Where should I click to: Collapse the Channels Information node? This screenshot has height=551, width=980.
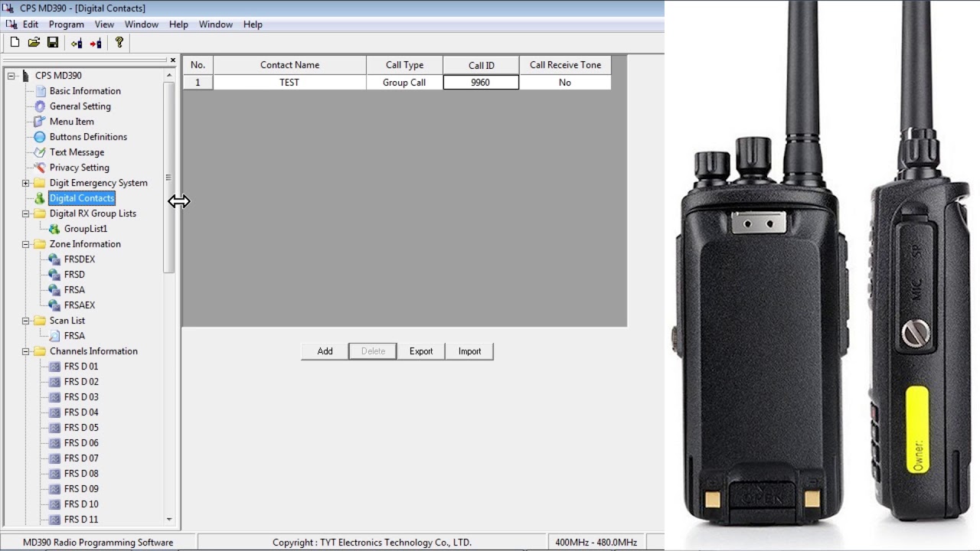pos(25,351)
